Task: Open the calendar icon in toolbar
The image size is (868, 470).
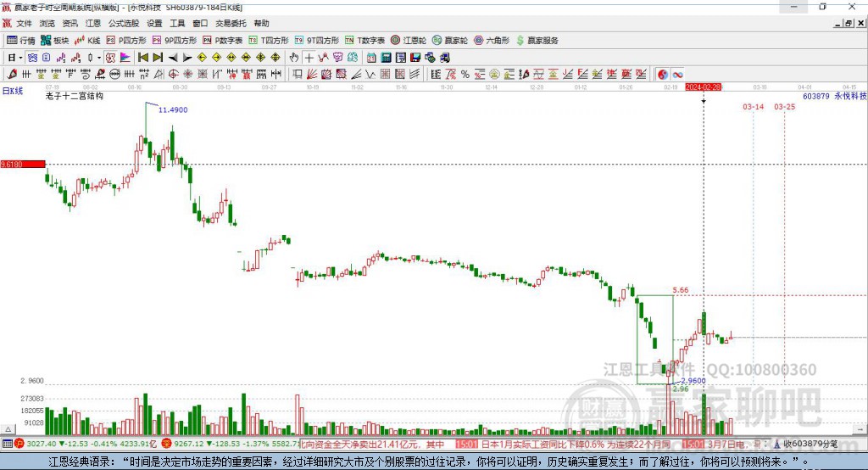Action: coord(371,58)
